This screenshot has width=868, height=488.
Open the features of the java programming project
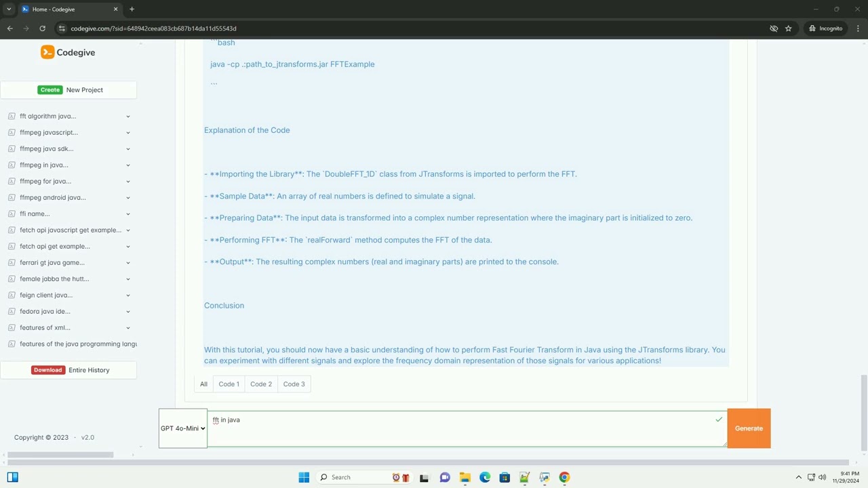click(x=78, y=344)
